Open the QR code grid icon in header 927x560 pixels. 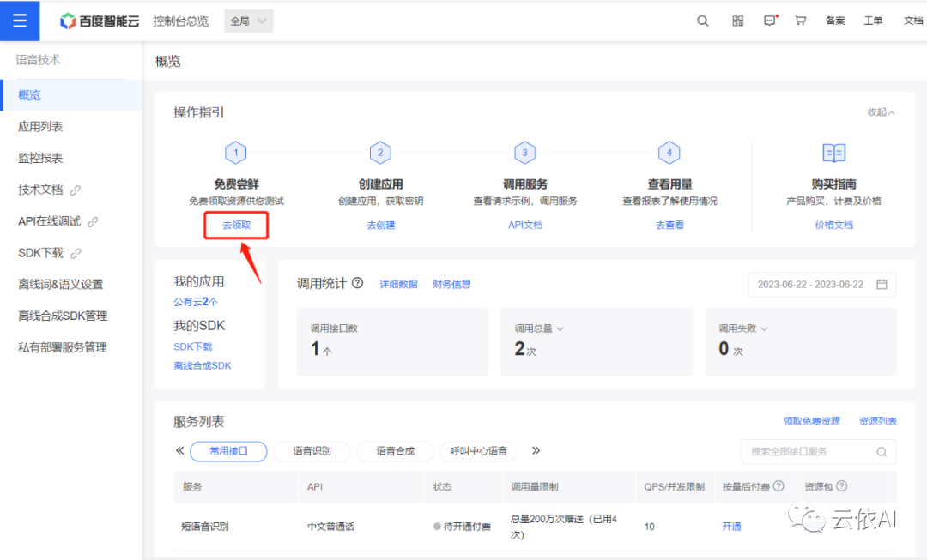(738, 21)
